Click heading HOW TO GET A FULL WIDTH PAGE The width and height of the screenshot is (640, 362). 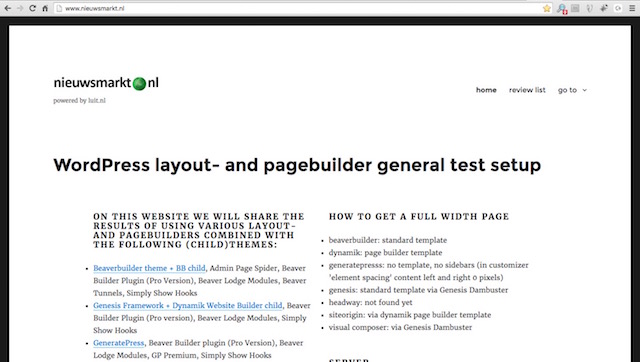[x=419, y=216]
